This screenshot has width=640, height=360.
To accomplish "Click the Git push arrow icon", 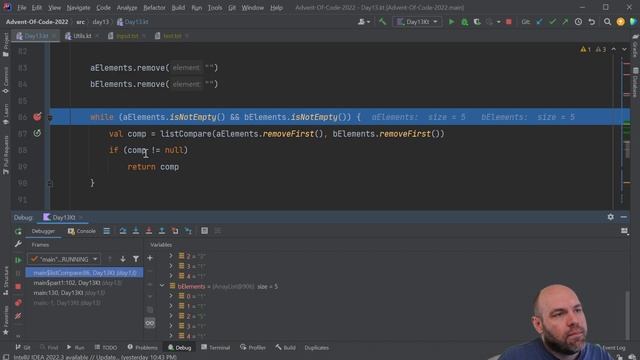I will pos(565,22).
